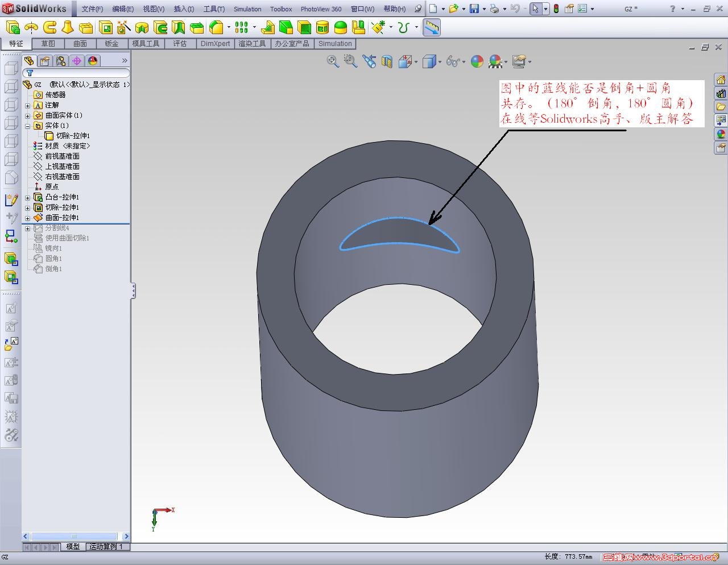Select the Zoom to Area tool

tap(350, 61)
